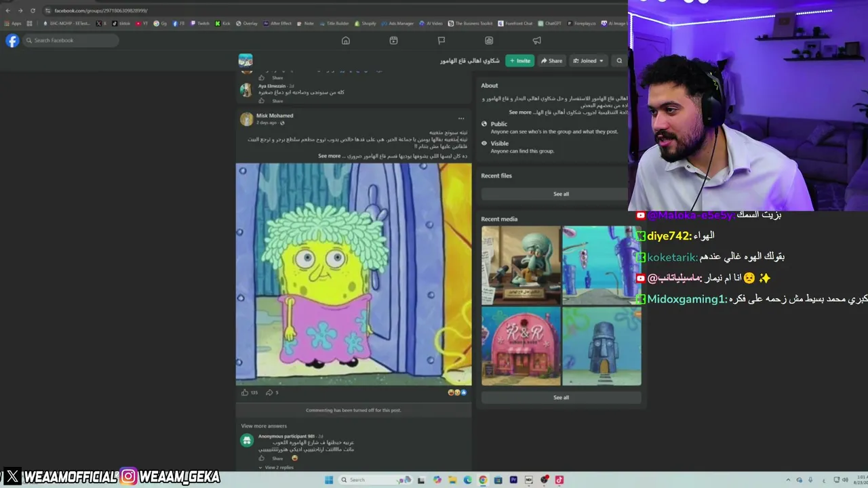Open the Kick bookmark
The height and width of the screenshot is (488, 868).
[222, 24]
